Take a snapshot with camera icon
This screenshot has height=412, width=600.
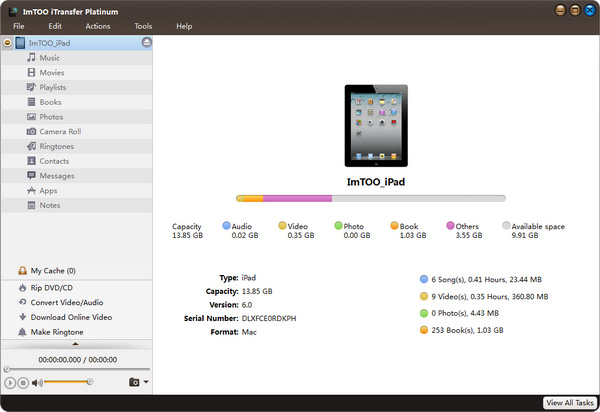[x=134, y=382]
